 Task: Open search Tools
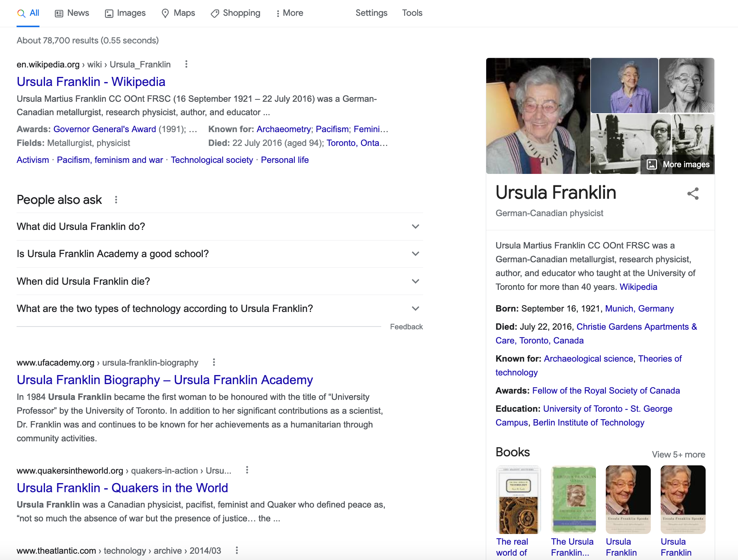click(x=412, y=13)
